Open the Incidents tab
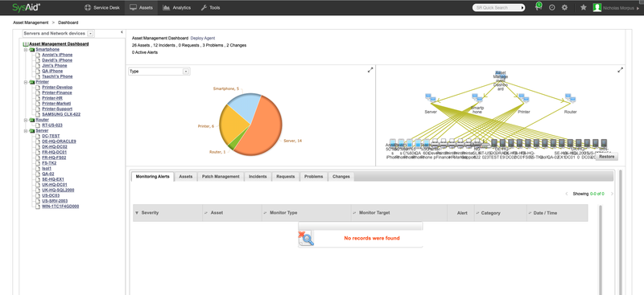 tap(258, 176)
